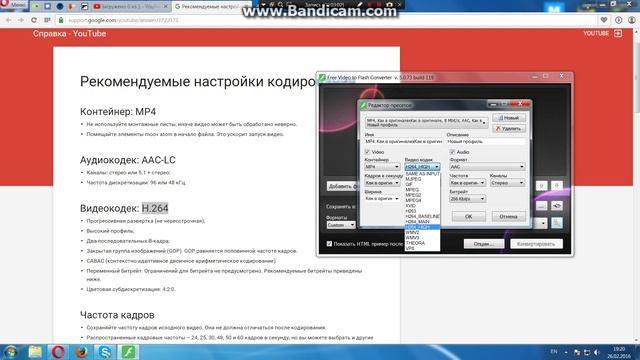Open Free Video to Flash Converter taskbar icon

(x=128, y=352)
